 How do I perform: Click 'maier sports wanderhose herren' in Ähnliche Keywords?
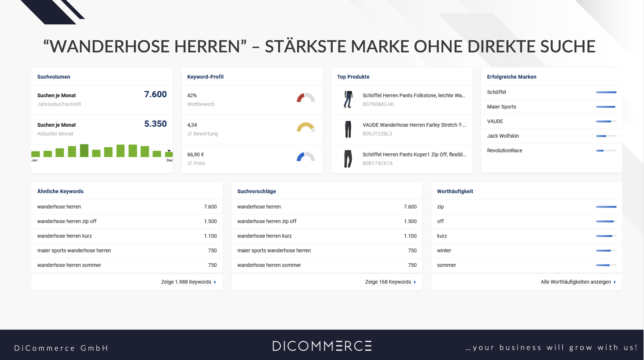pyautogui.click(x=74, y=250)
